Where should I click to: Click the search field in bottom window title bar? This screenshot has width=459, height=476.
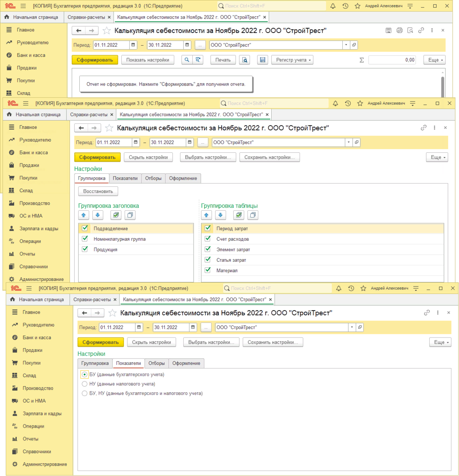278,288
